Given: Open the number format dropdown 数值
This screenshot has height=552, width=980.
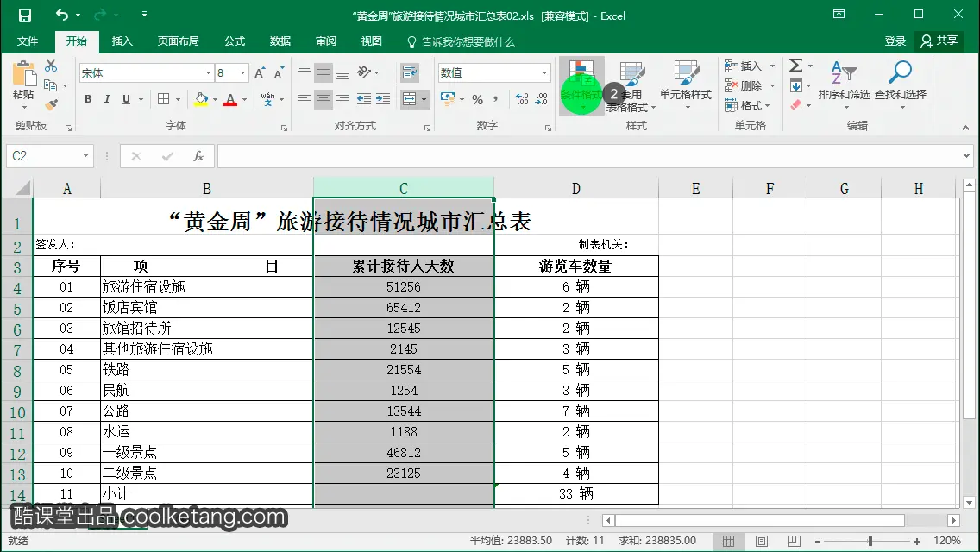Looking at the screenshot, I should 544,73.
